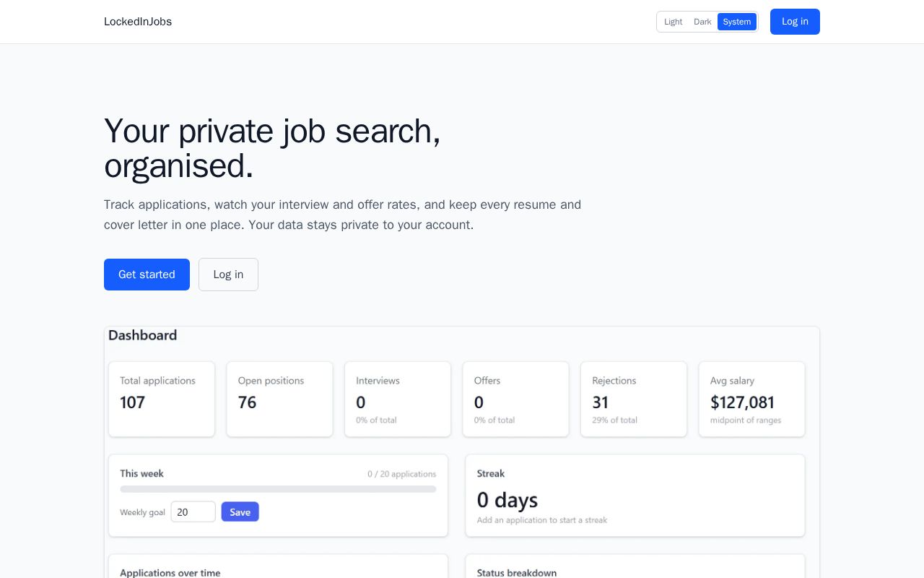Click the 'midpoint of ranges' text
The width and height of the screenshot is (924, 578).
[746, 420]
